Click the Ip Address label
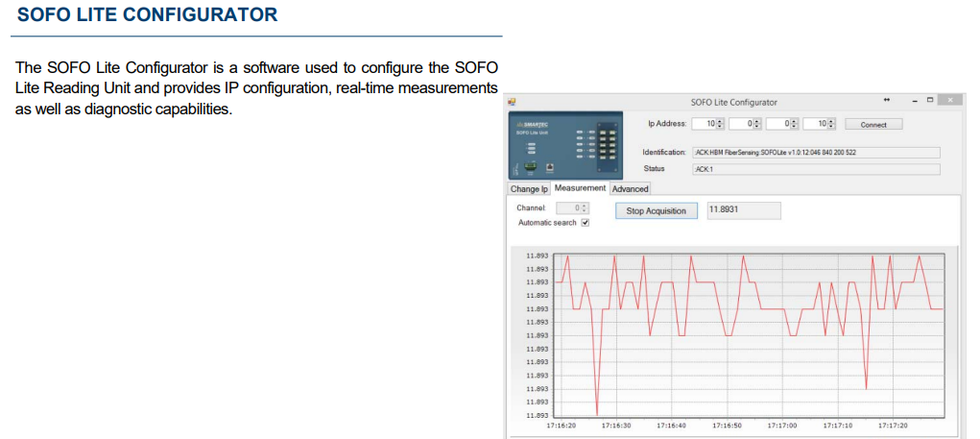This screenshot has height=439, width=980. 667,124
